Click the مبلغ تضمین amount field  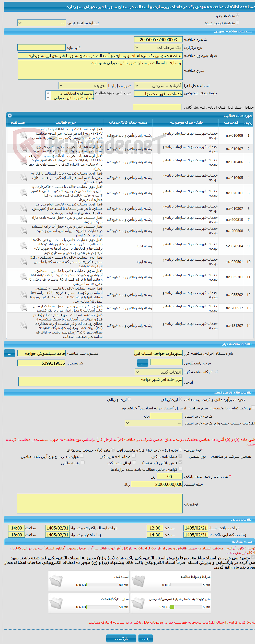(157, 484)
